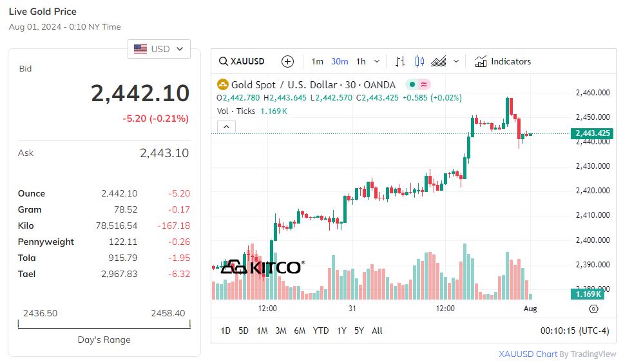Viewport: 623px width, 364px height.
Task: Open the USD currency dropdown
Action: 158,49
